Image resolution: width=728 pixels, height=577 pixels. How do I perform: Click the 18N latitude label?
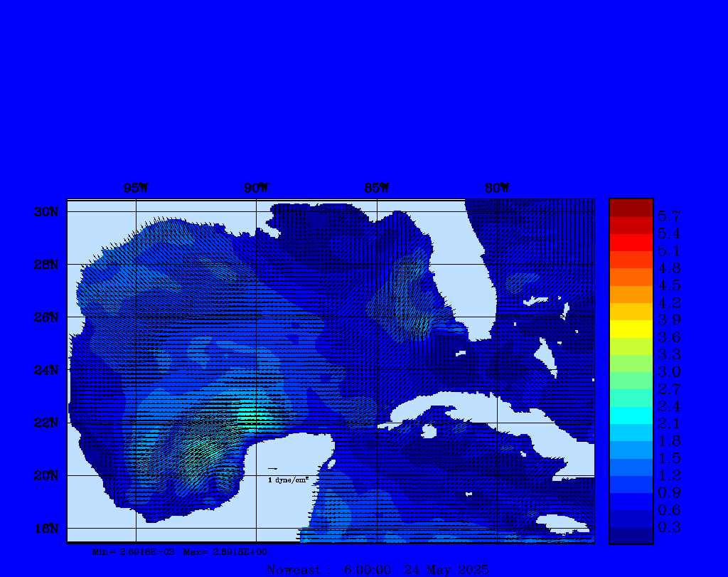coord(45,528)
